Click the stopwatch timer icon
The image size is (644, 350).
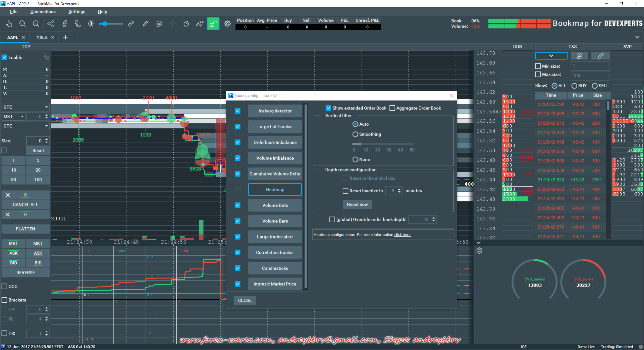186,24
